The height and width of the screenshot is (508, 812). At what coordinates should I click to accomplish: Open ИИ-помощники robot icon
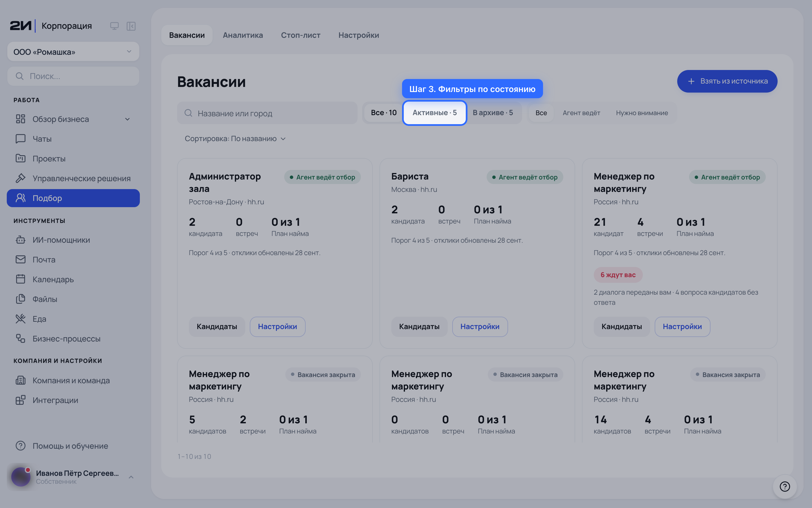click(21, 240)
